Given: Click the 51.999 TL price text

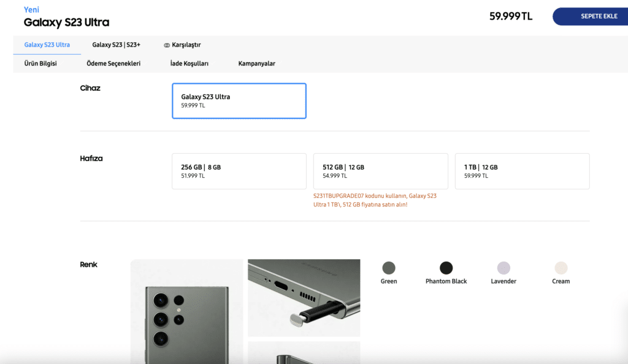Looking at the screenshot, I should coord(193,176).
